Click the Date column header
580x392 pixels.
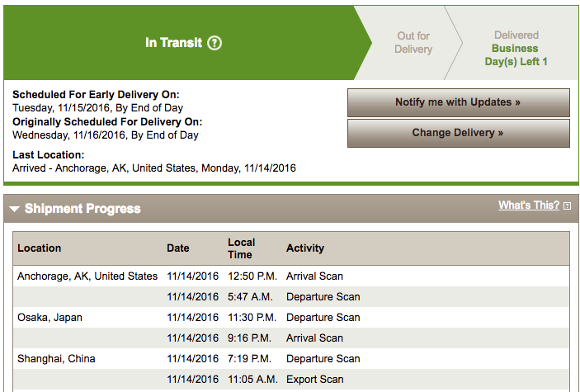click(x=177, y=248)
